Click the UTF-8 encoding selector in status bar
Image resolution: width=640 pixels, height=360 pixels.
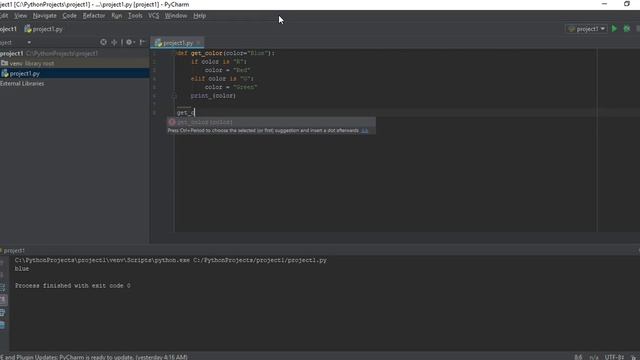pyautogui.click(x=614, y=357)
